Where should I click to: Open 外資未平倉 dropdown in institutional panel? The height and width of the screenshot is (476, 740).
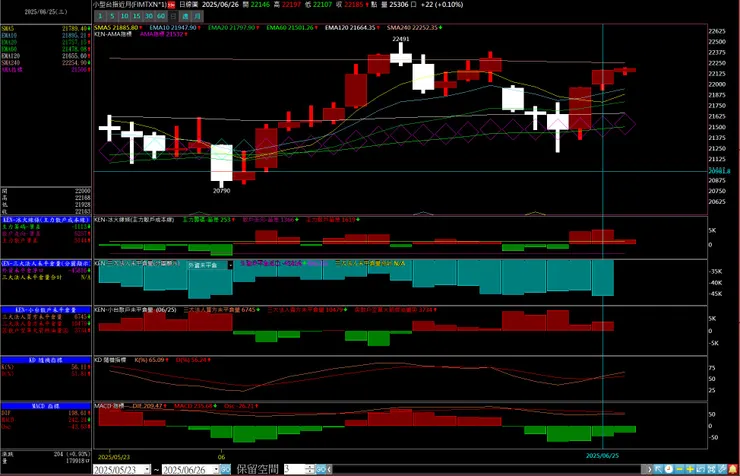coord(230,265)
